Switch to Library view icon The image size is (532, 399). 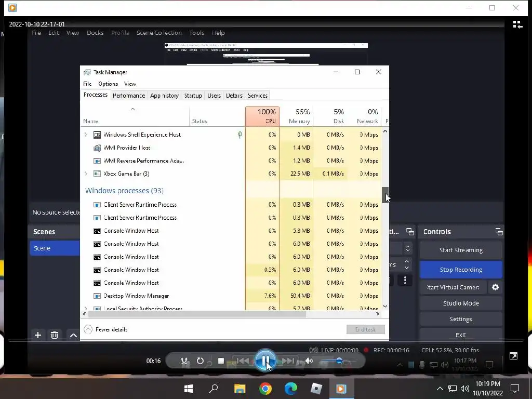point(517,24)
